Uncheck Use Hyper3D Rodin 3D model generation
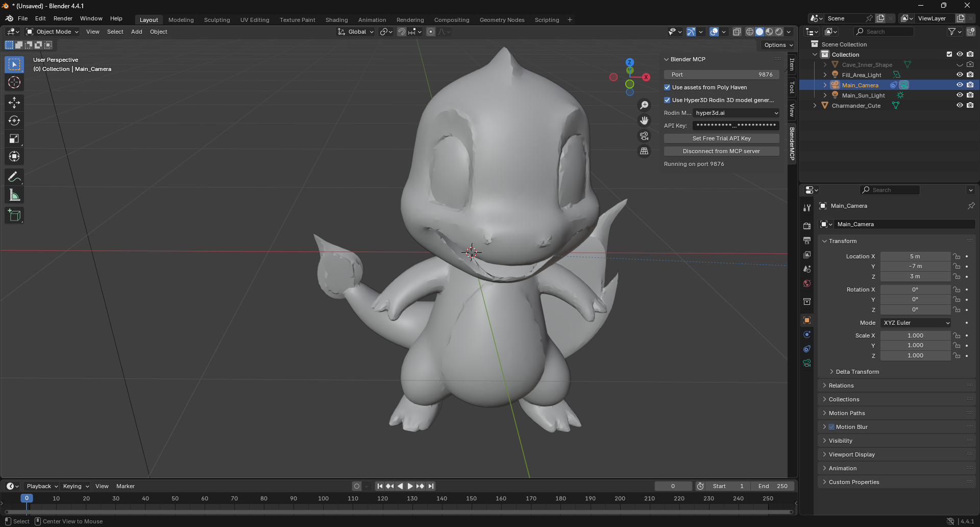980x527 pixels. tap(667, 100)
